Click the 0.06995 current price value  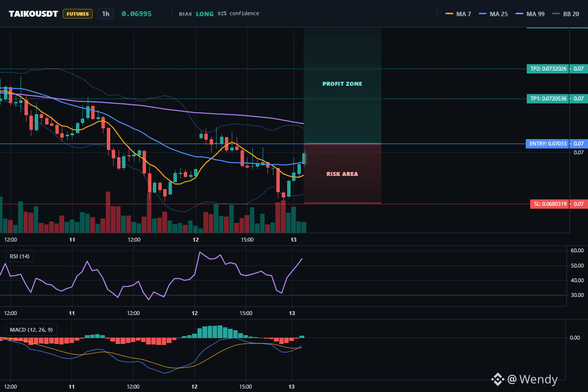(136, 14)
